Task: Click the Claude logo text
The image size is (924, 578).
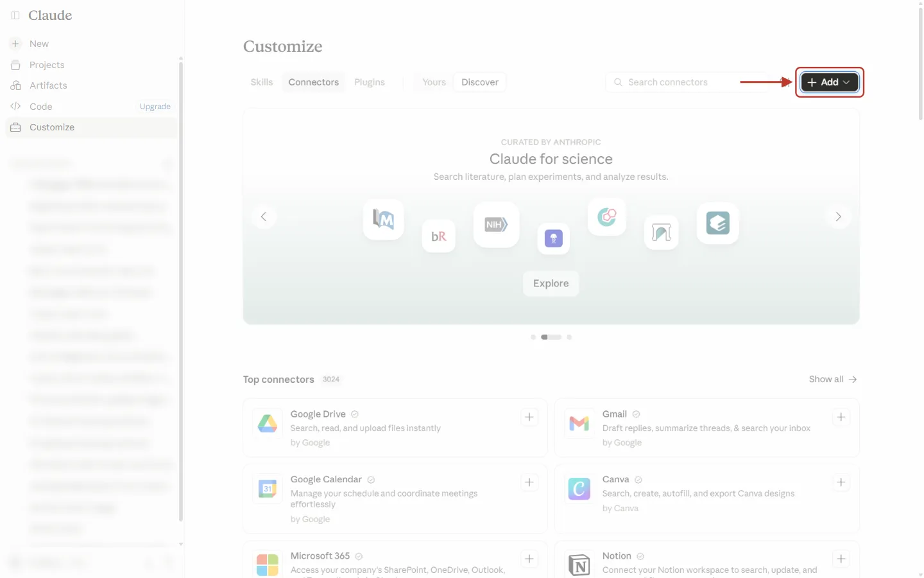Action: tap(50, 15)
